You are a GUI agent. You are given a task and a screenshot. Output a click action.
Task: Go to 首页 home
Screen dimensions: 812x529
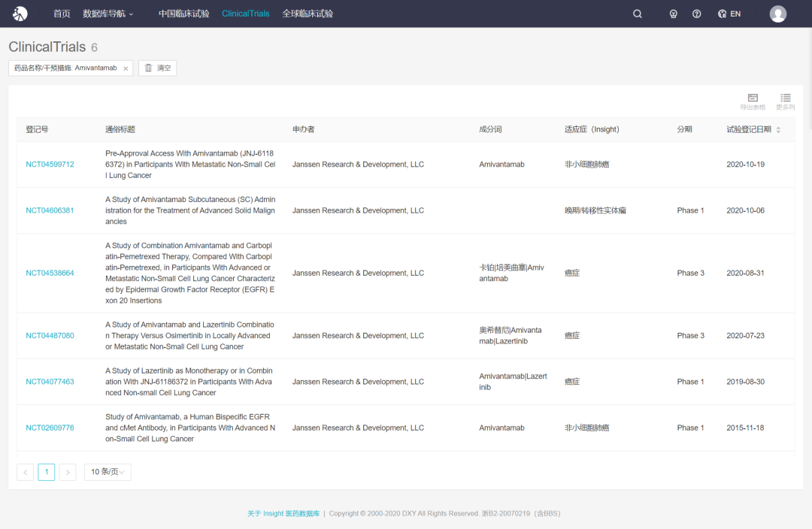62,14
